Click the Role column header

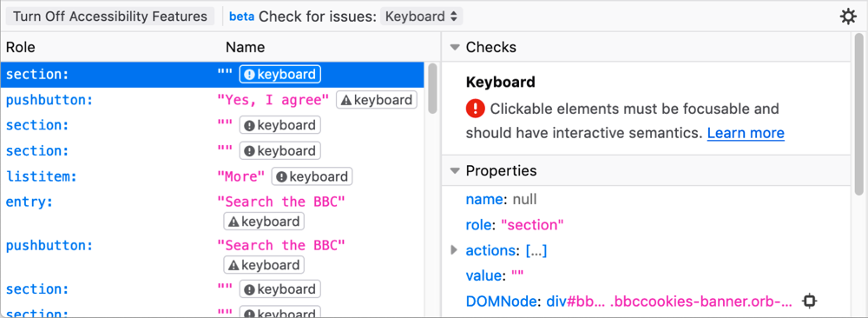click(21, 48)
